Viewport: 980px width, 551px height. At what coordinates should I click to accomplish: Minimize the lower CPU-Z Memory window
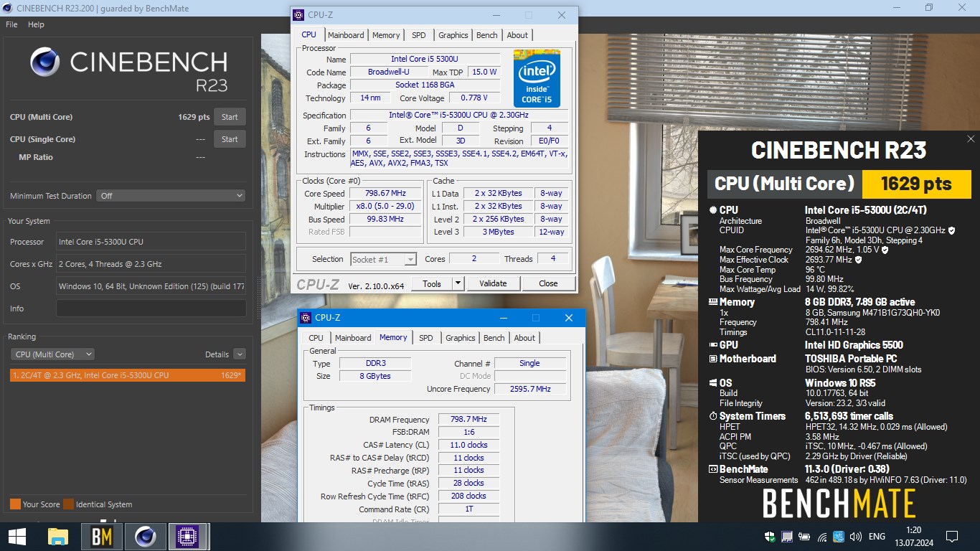pyautogui.click(x=503, y=318)
